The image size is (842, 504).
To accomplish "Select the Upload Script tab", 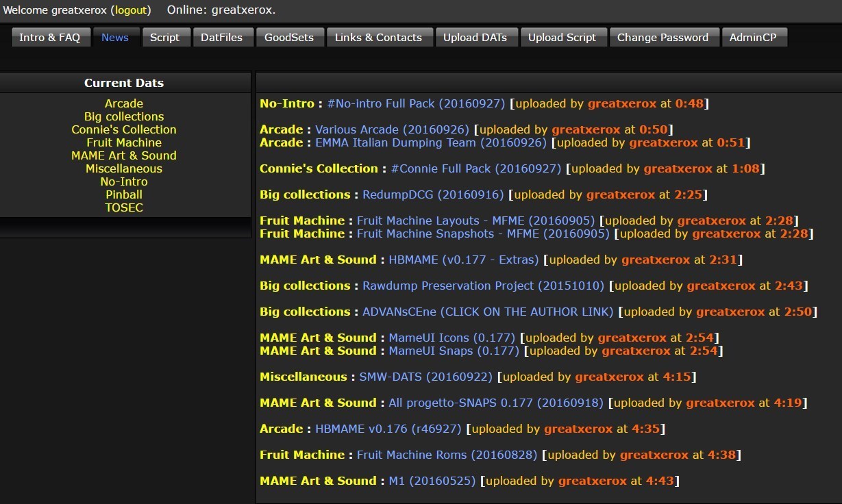I will point(562,38).
